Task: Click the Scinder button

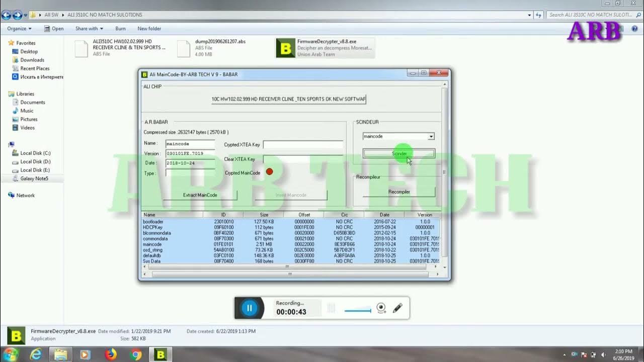Action: point(399,153)
